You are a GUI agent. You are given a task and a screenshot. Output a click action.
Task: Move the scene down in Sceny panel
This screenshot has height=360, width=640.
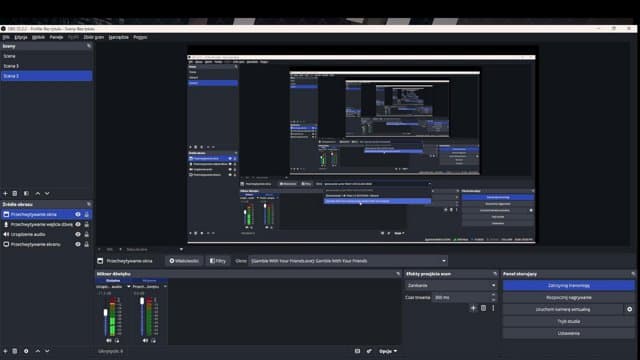click(47, 193)
